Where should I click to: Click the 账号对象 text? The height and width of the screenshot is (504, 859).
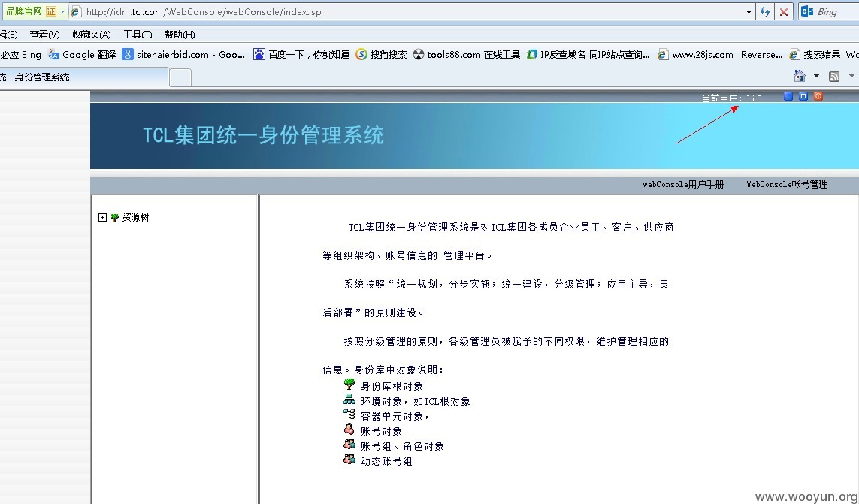click(x=381, y=432)
